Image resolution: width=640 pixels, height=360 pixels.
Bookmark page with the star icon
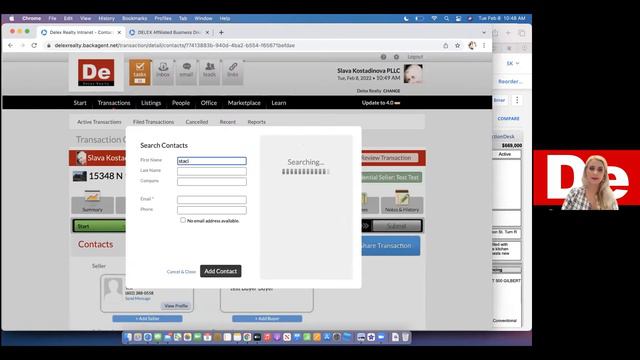pyautogui.click(x=458, y=45)
